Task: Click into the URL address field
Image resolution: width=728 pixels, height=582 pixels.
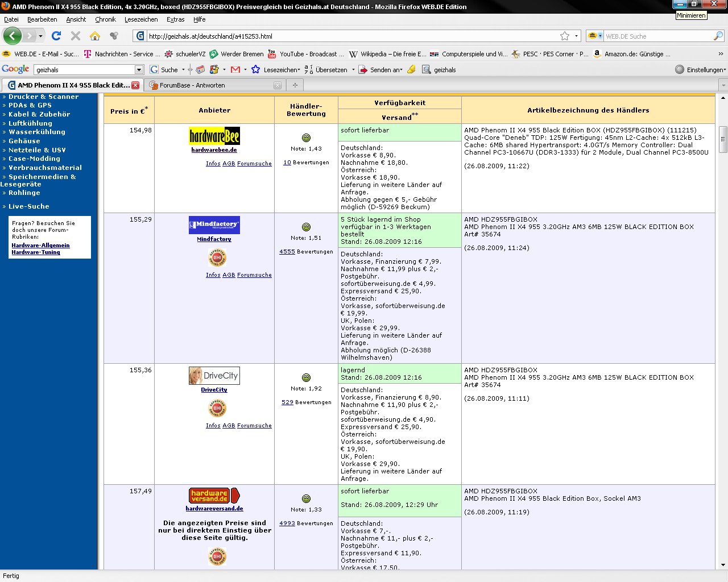Action: pyautogui.click(x=353, y=36)
